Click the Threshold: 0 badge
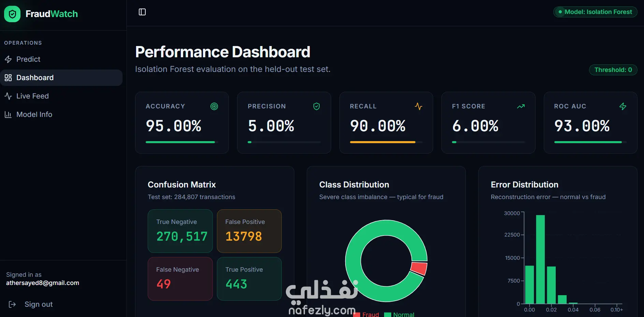The width and height of the screenshot is (644, 317). pos(613,70)
